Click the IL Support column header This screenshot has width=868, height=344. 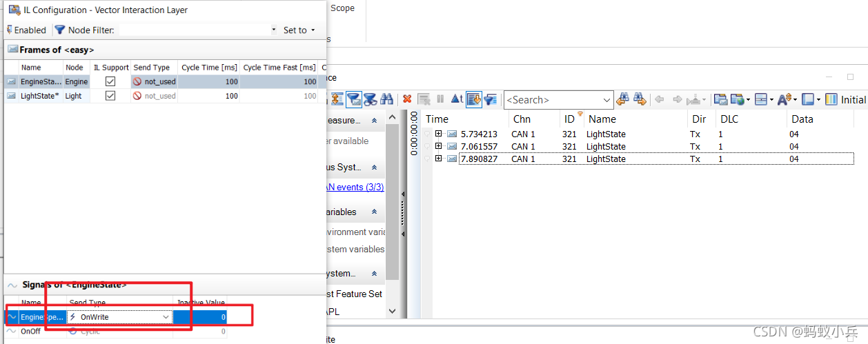[111, 68]
